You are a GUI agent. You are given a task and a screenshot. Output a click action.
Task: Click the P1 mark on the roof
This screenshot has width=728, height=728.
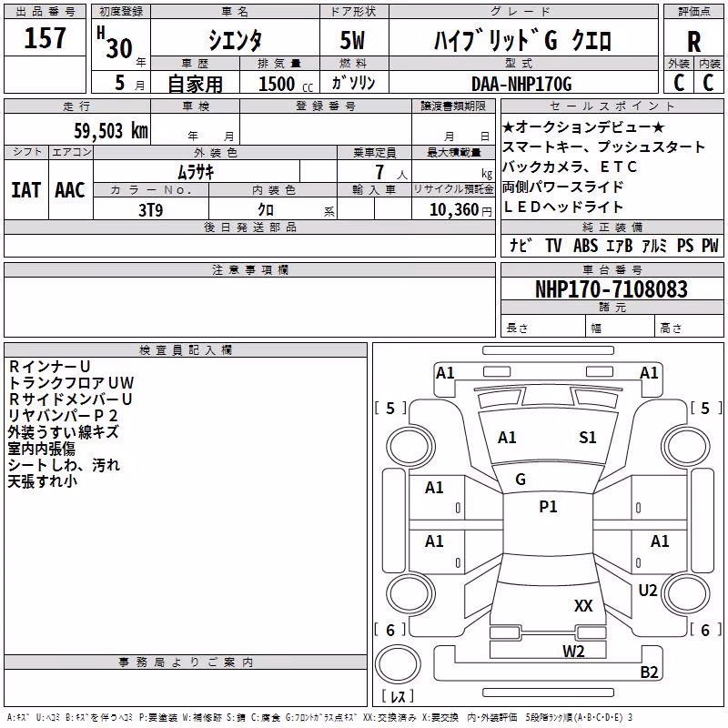548,507
